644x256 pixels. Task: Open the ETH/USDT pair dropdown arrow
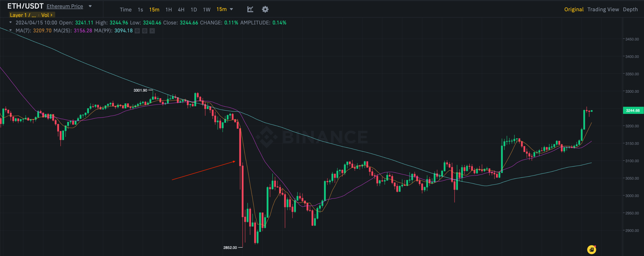[x=90, y=6]
